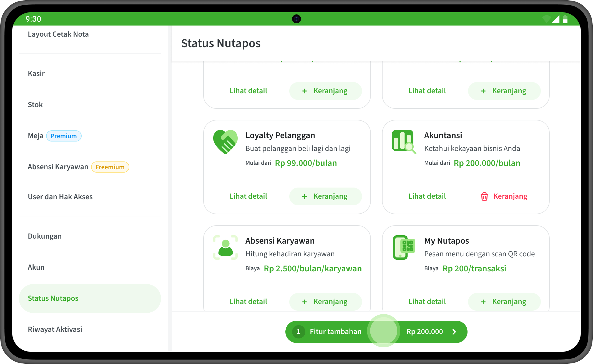Click the Akuntansi bar chart icon
This screenshot has height=364, width=593.
tap(404, 141)
